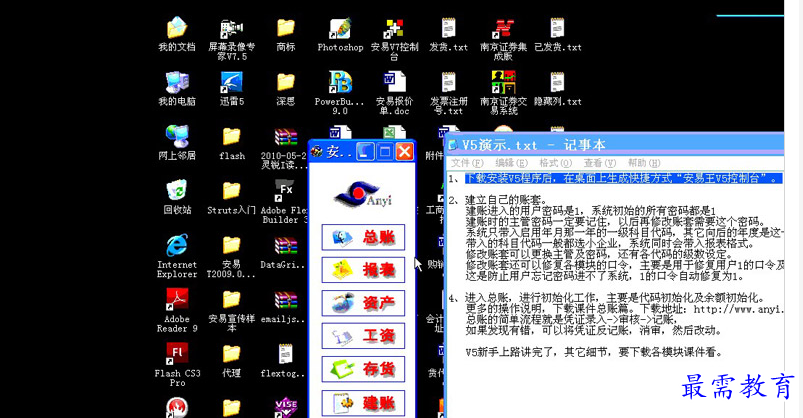Image resolution: width=803 pixels, height=418 pixels.
Task: Click the http://www.anyi URL text in Notepad
Action: point(738,309)
